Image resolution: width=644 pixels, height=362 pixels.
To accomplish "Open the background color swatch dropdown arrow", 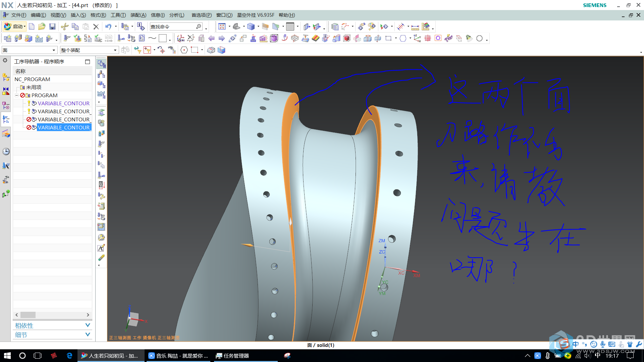I will (x=298, y=26).
